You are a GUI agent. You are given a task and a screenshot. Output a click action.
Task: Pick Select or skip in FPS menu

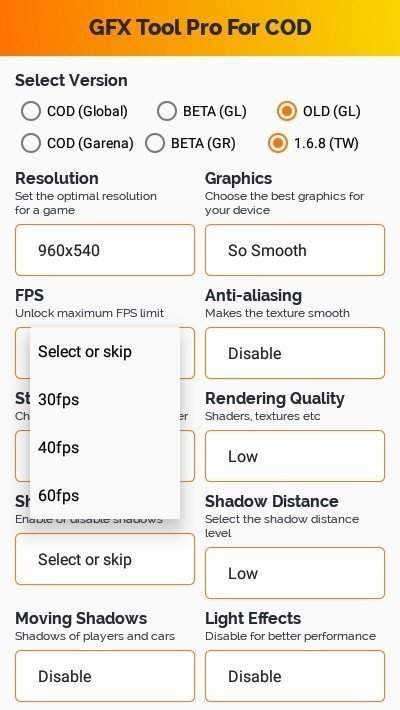tap(105, 351)
